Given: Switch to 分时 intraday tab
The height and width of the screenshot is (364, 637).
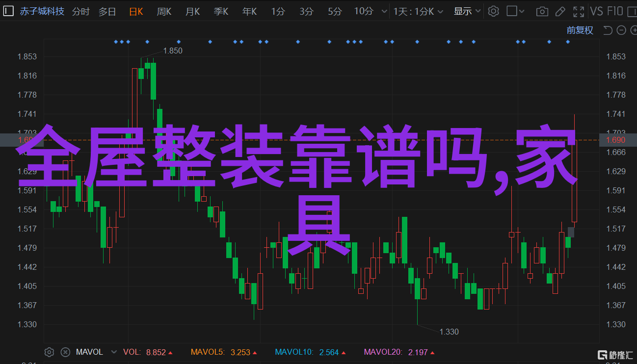Looking at the screenshot, I should (81, 11).
